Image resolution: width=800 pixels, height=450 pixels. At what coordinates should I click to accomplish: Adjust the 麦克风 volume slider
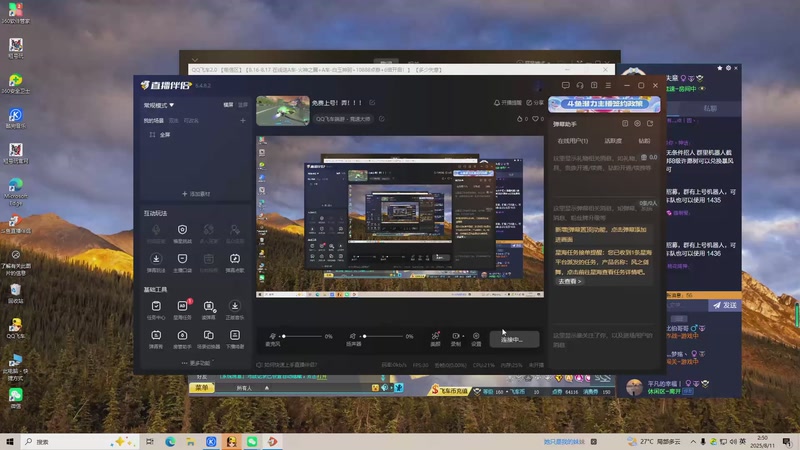coord(304,336)
